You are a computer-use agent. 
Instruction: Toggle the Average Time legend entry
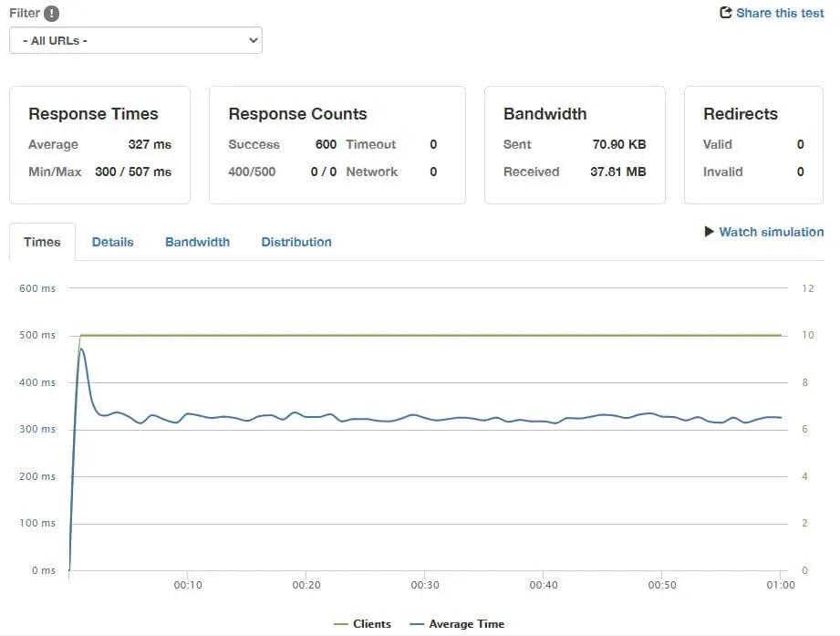click(457, 623)
